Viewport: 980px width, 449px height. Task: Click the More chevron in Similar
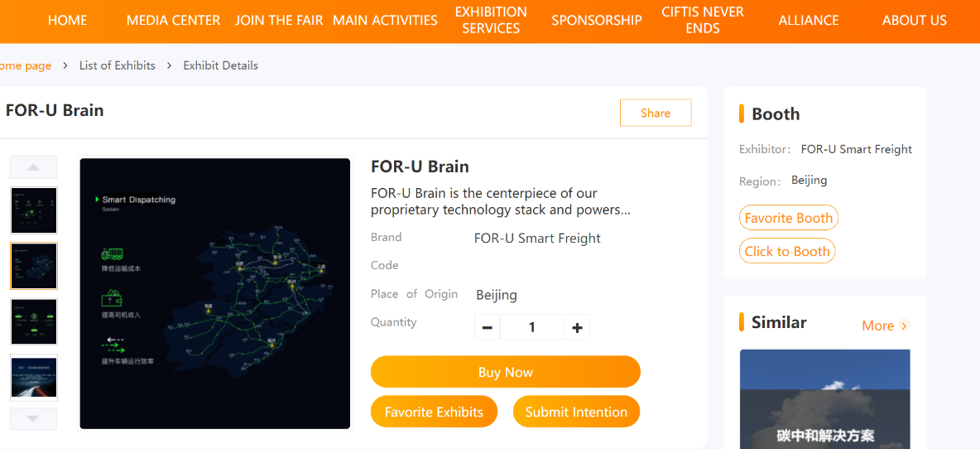[903, 326]
